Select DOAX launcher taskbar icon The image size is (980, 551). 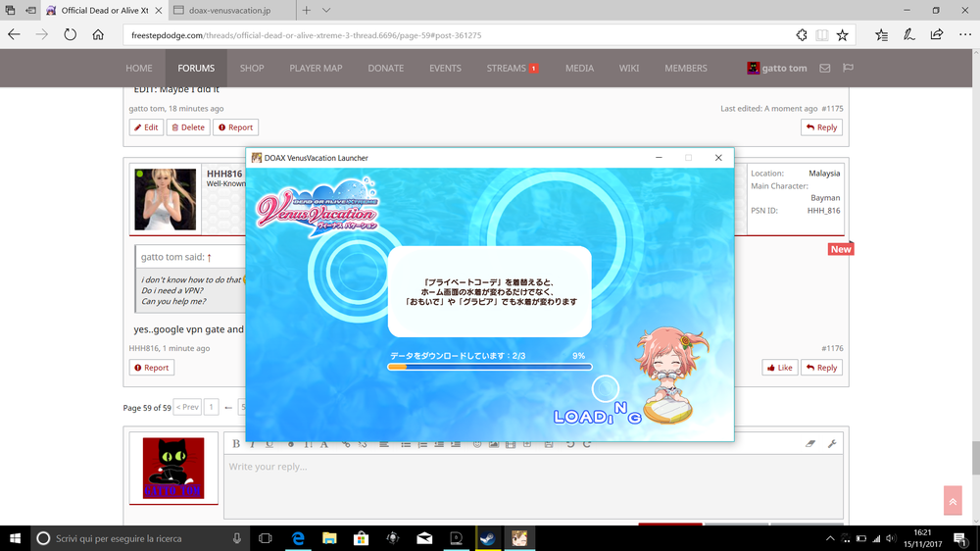pyautogui.click(x=519, y=538)
